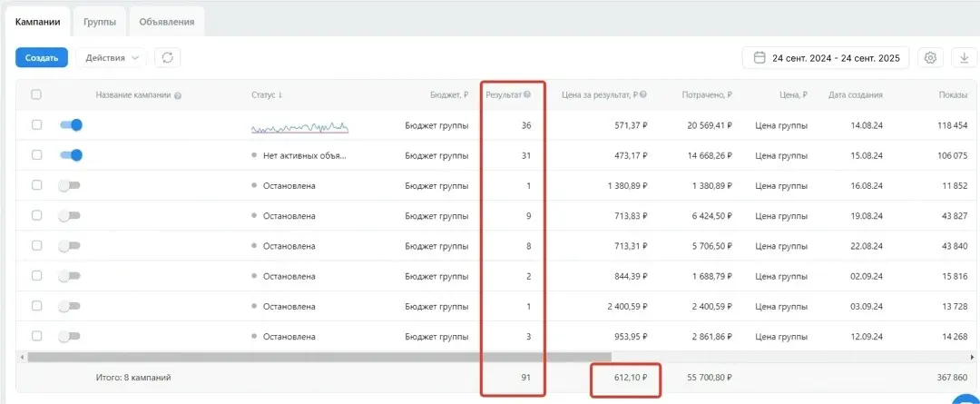Enable the campaign spending 2 400,59 ₽
The image size is (980, 404).
tap(69, 306)
